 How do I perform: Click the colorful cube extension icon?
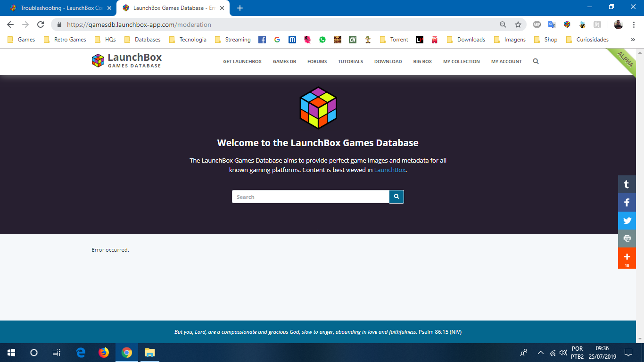pyautogui.click(x=567, y=25)
